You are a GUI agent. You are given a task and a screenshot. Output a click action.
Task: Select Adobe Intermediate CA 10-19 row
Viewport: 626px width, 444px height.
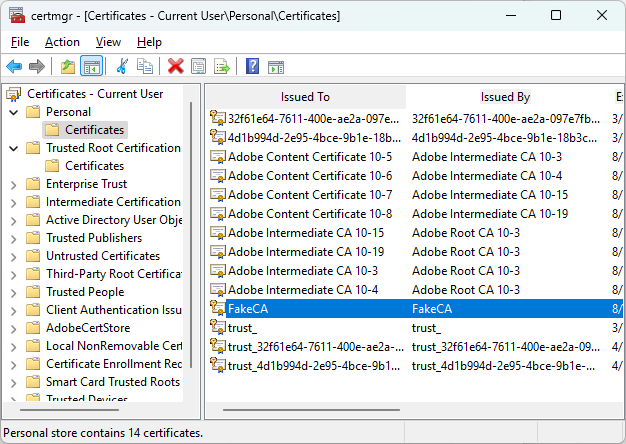pos(415,252)
